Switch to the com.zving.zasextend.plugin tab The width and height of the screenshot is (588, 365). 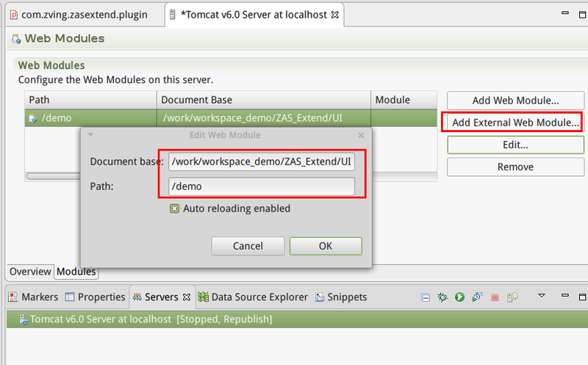pyautogui.click(x=81, y=14)
